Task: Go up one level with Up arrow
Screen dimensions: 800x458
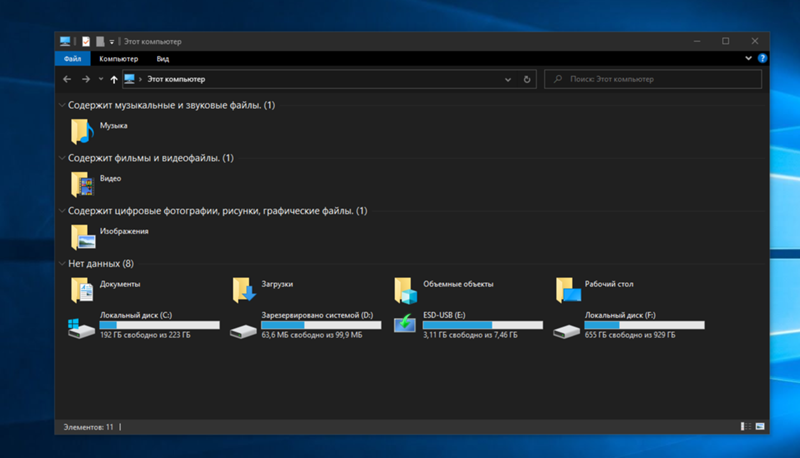Action: coord(114,79)
